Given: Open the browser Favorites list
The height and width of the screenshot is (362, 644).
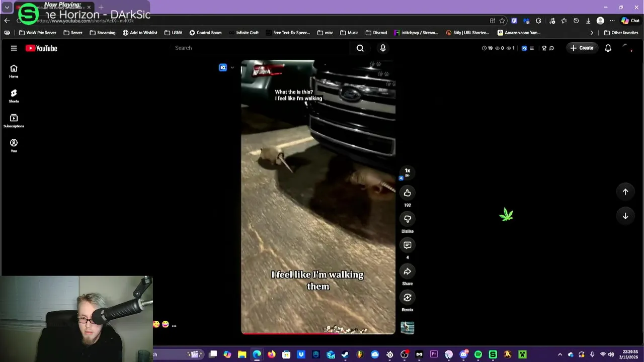Looking at the screenshot, I should 564,21.
